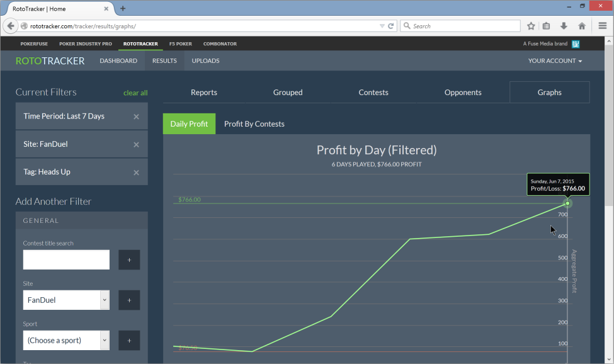
Task: Click the vertical scrollbar thumb
Action: pos(609,125)
